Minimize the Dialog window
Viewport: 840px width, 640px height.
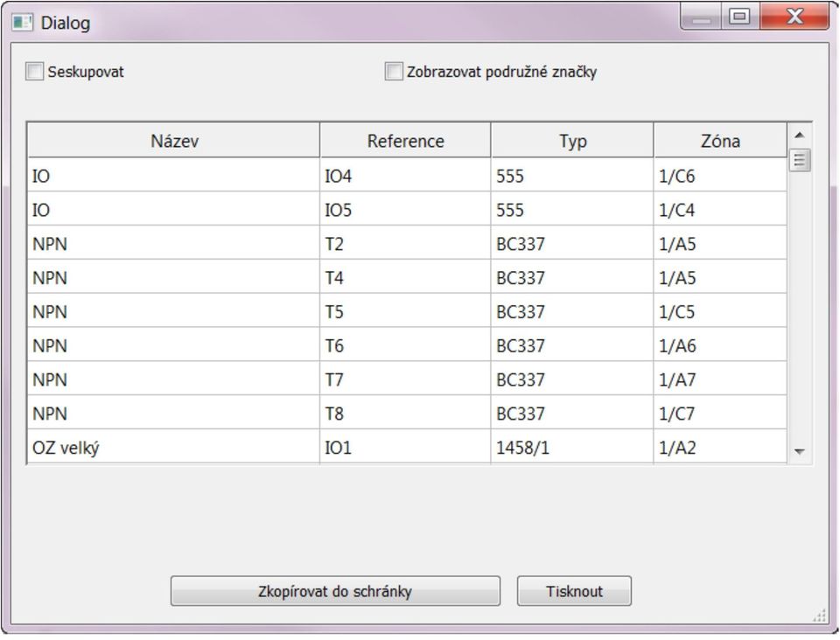tap(701, 17)
